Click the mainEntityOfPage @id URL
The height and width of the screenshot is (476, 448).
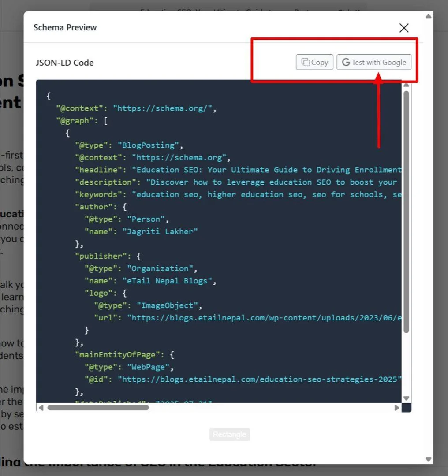click(259, 379)
